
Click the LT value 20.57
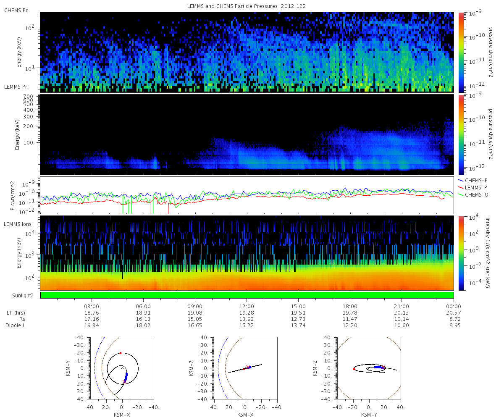[453, 313]
